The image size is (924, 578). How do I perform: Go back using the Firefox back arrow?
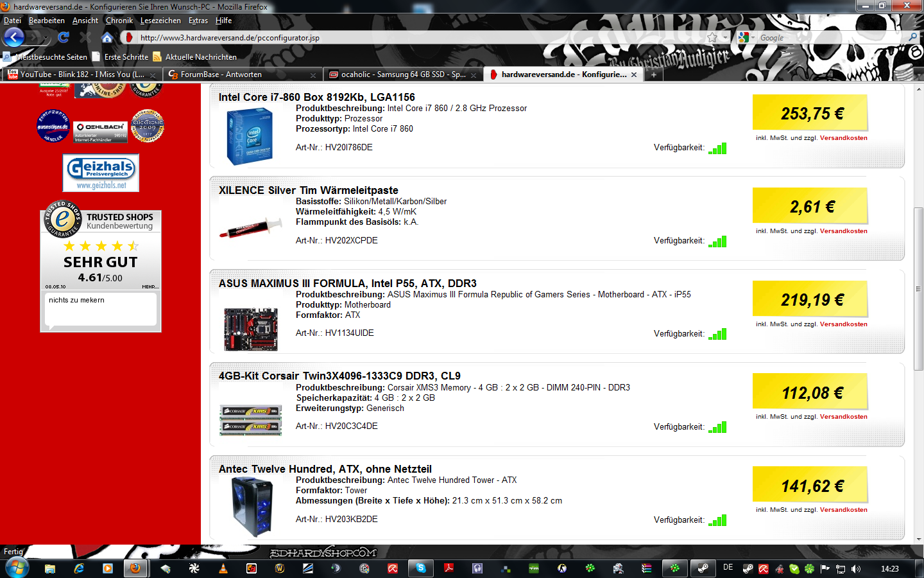13,37
